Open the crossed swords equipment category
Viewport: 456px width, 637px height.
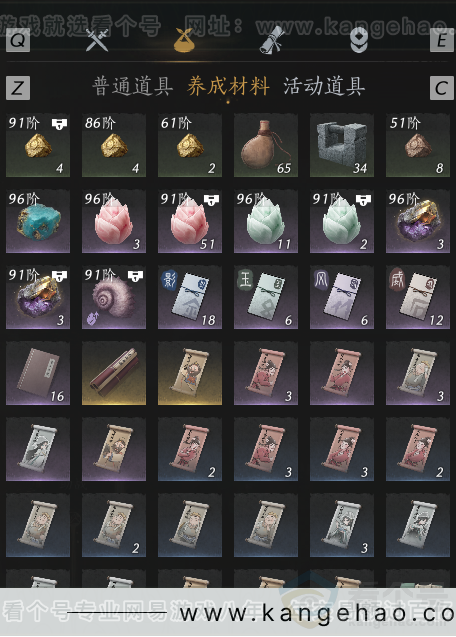97,40
